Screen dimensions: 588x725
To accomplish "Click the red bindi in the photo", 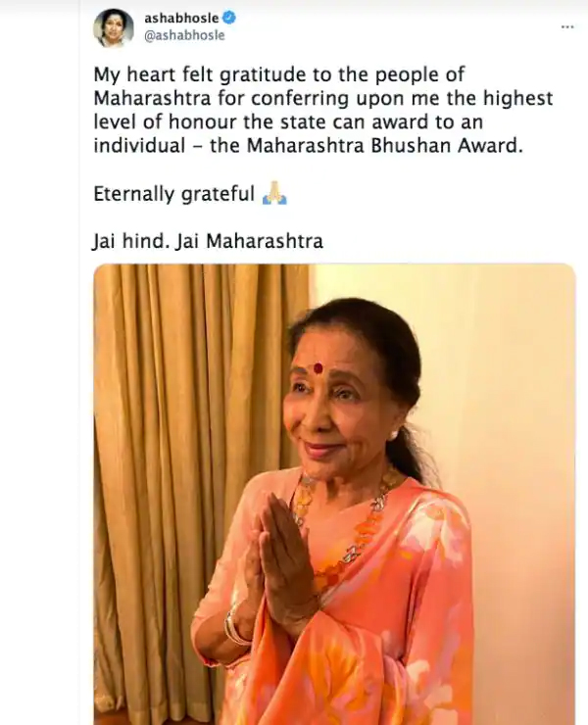I will (x=318, y=368).
